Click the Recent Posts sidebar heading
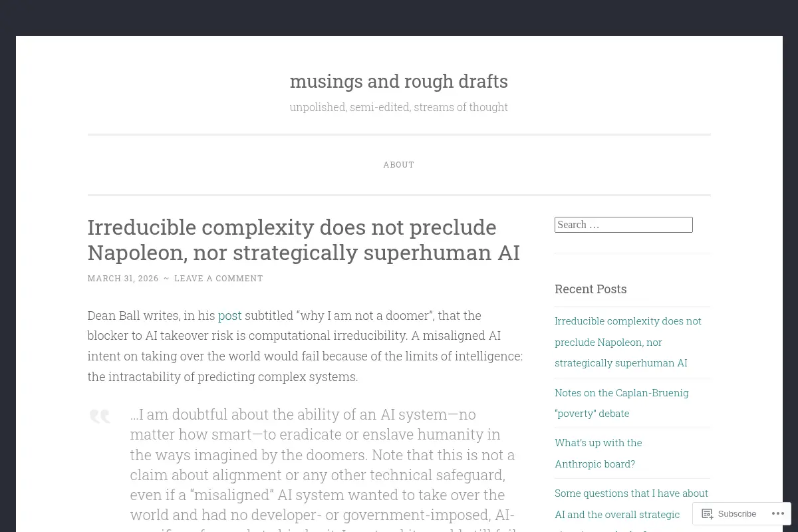This screenshot has height=532, width=798. click(x=591, y=289)
